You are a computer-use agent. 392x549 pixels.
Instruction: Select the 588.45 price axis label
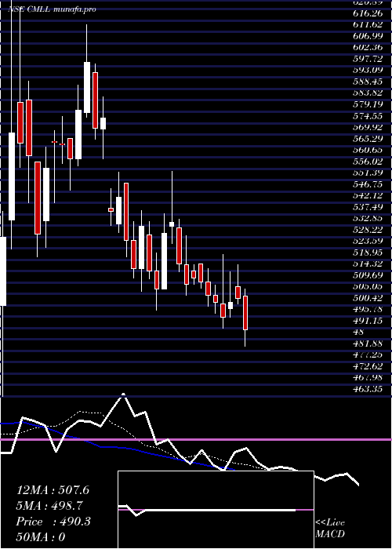click(368, 82)
